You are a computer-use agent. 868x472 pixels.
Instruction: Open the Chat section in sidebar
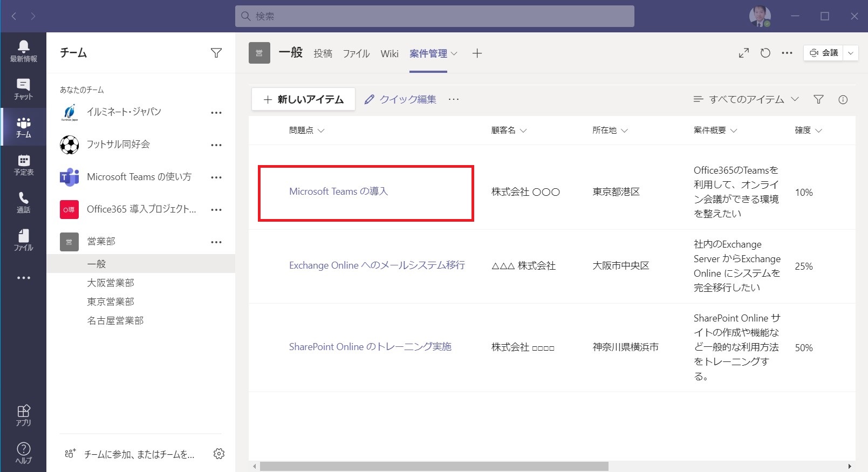pos(23,89)
